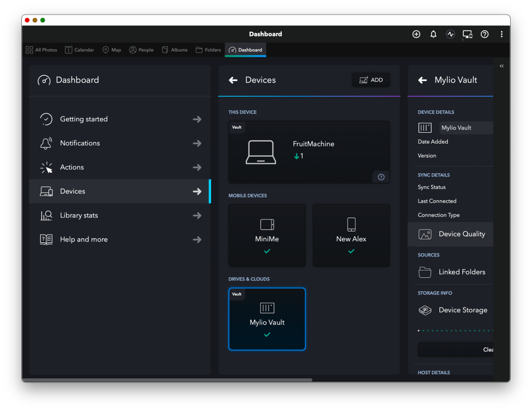Collapse the right side panel chevron
Screen dimensions: 532x411
click(x=502, y=66)
